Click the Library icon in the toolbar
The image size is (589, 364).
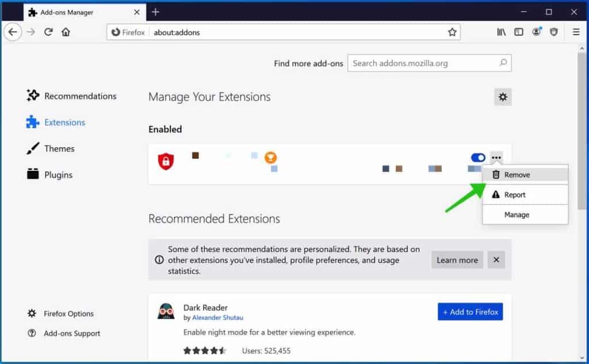point(501,32)
